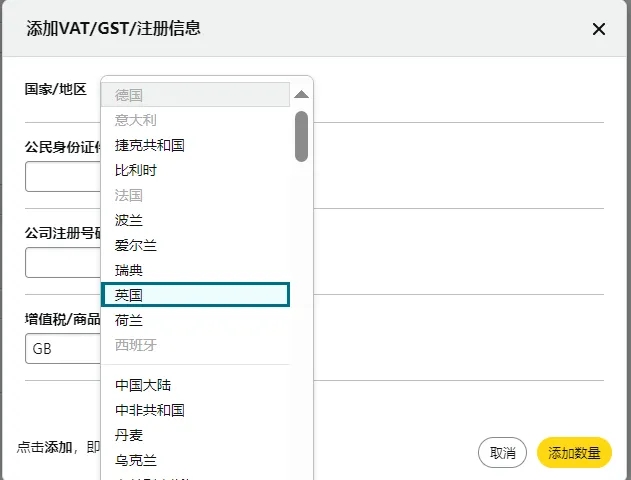Select the highlighted 英国 option

coord(195,295)
